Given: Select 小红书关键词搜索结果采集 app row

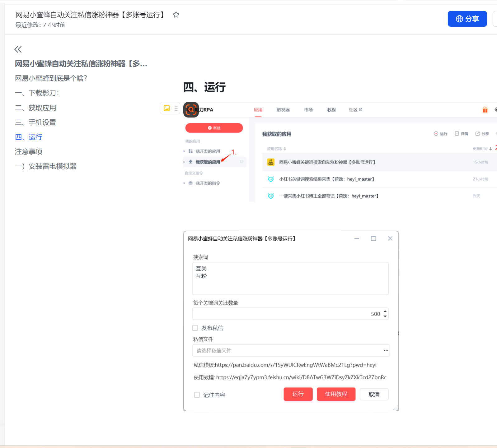Looking at the screenshot, I should click(379, 179).
